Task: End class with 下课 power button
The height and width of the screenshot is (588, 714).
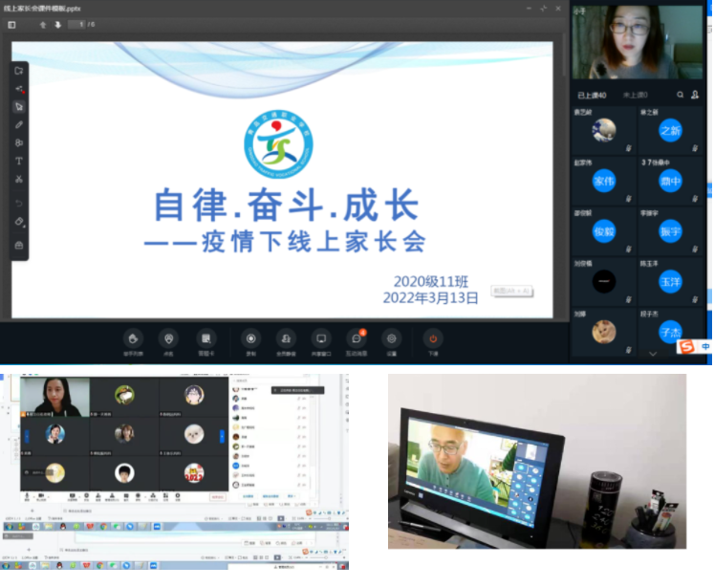Action: 433,343
